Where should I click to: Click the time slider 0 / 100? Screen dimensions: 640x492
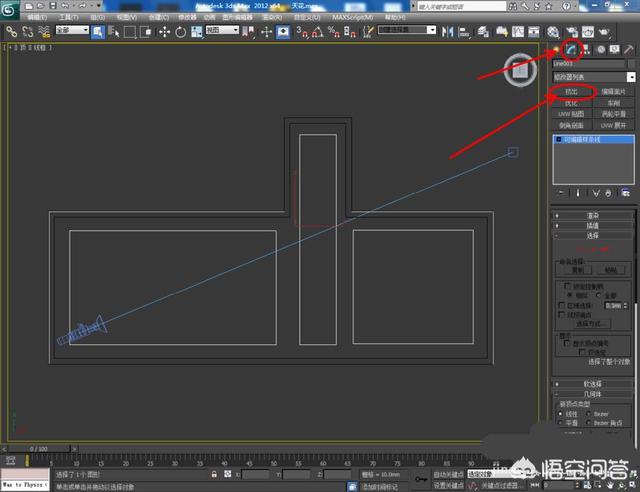pyautogui.click(x=39, y=449)
